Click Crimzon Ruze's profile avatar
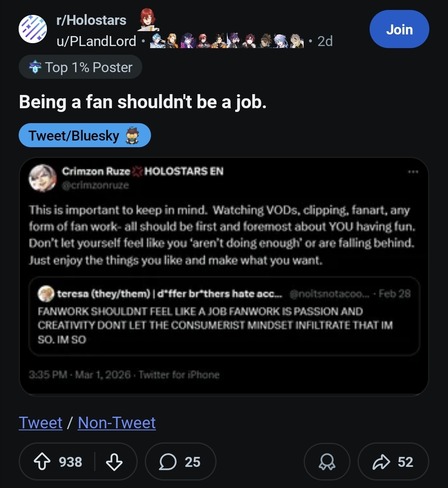The width and height of the screenshot is (448, 488). [x=42, y=178]
